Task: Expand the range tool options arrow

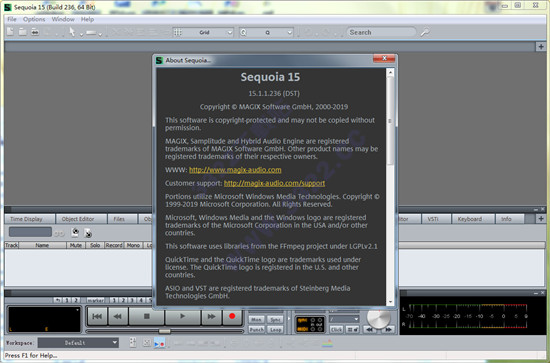Action: point(100,34)
